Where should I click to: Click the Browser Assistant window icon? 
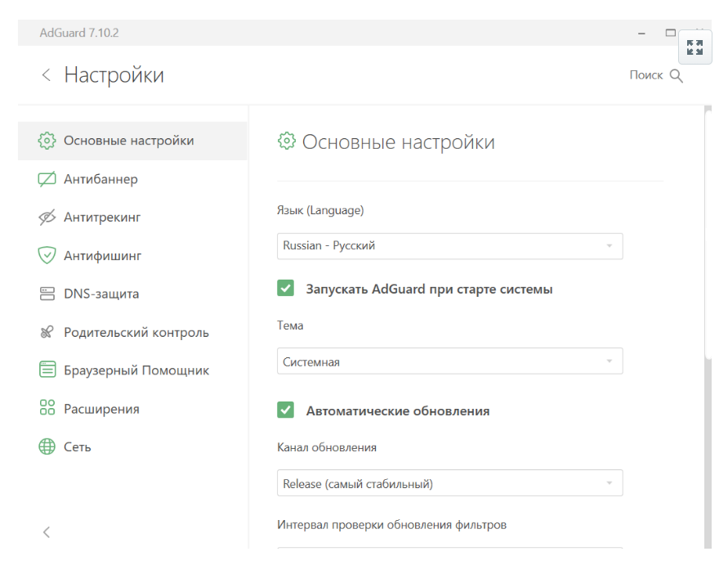(x=47, y=370)
